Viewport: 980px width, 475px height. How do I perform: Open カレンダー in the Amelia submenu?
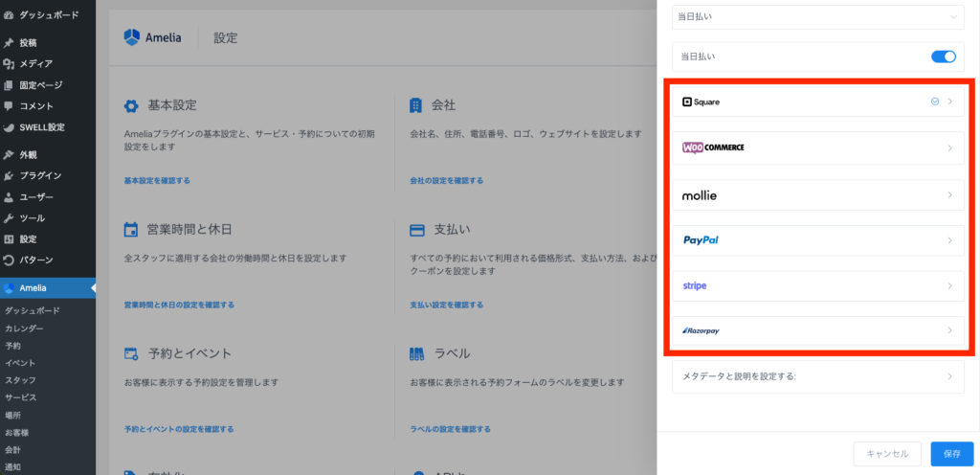(24, 328)
